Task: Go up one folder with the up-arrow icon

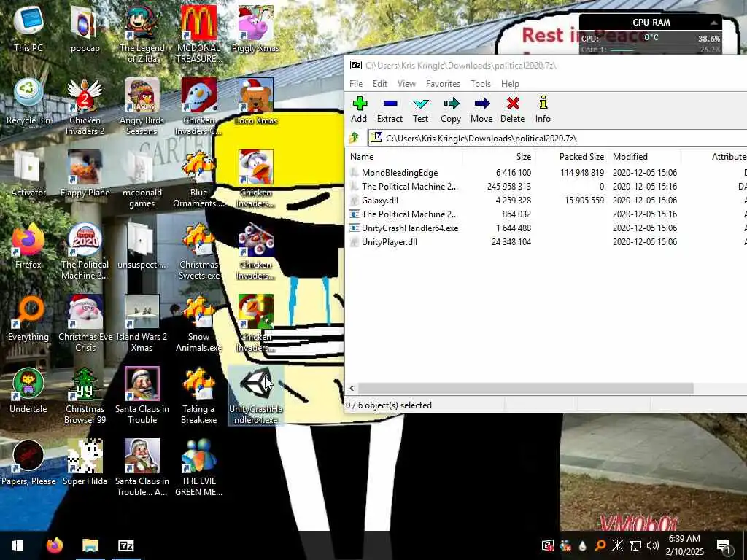Action: tap(354, 138)
